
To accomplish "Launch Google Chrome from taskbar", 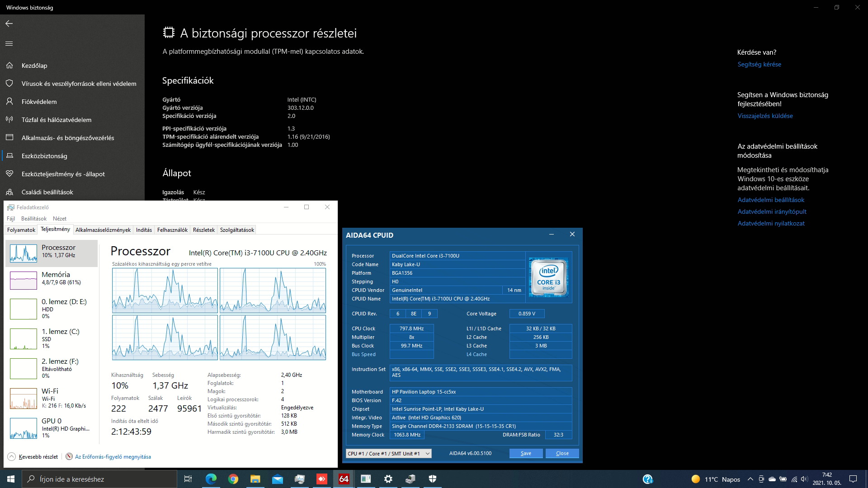I will pos(233,479).
